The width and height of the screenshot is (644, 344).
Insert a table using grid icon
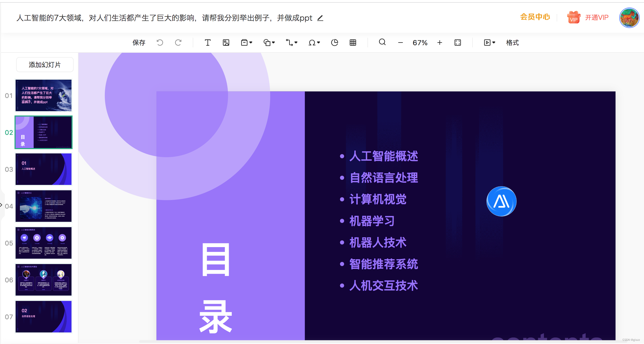(353, 43)
